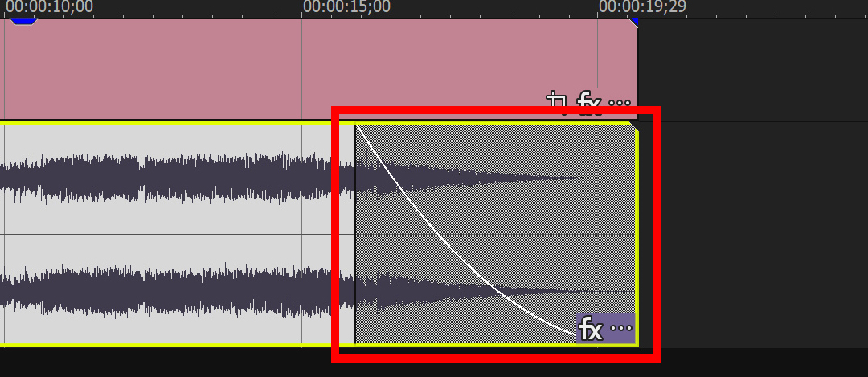
Task: Open the video clip's three-dot menu
Action: point(620,104)
